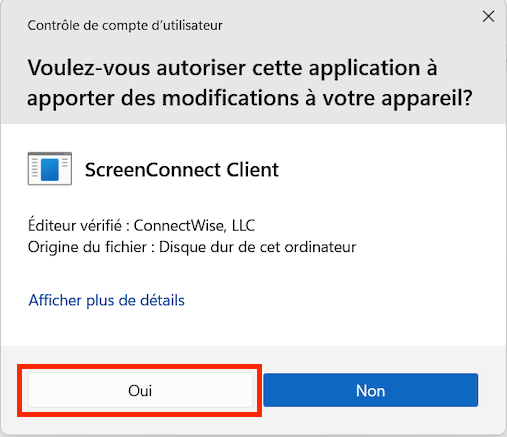Screen dimensions: 507x437
Task: Click the blue square inside the app icon
Action: pos(50,170)
